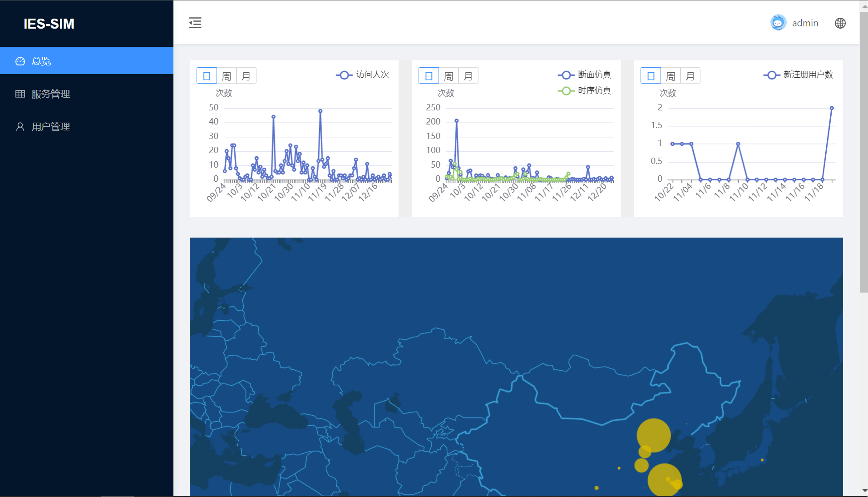Click the 新注册用户数 last point at value 2
The height and width of the screenshot is (497, 868).
pos(832,108)
